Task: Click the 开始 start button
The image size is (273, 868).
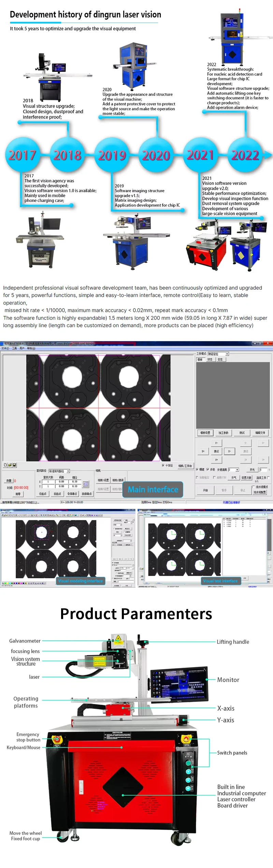Action: click(205, 490)
